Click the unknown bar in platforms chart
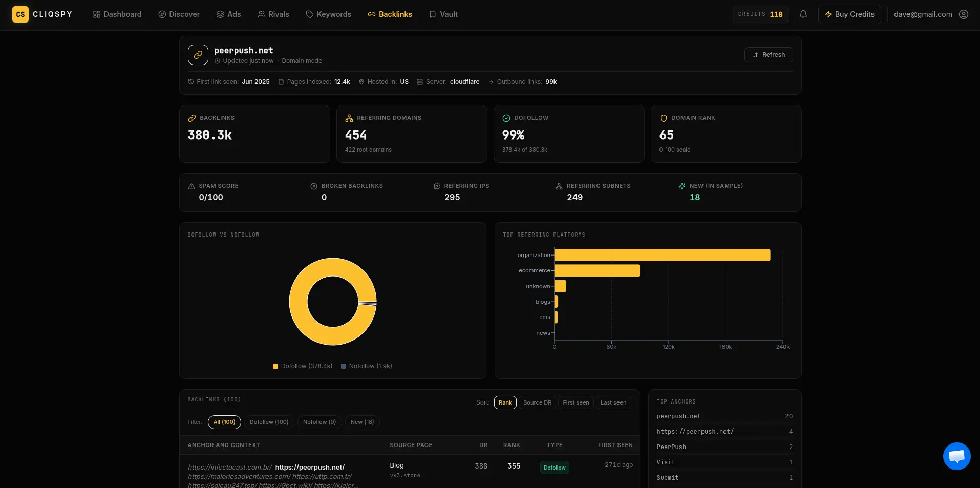 [x=560, y=286]
